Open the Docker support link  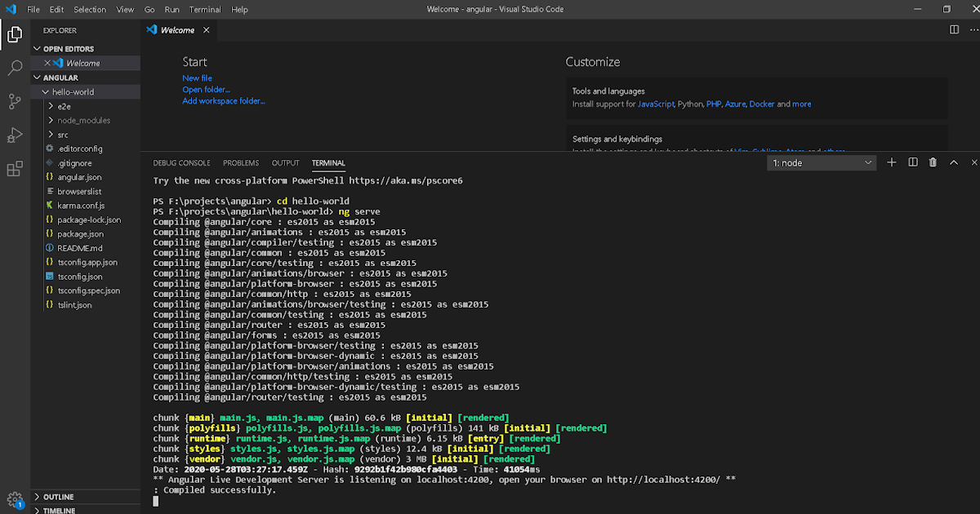761,104
